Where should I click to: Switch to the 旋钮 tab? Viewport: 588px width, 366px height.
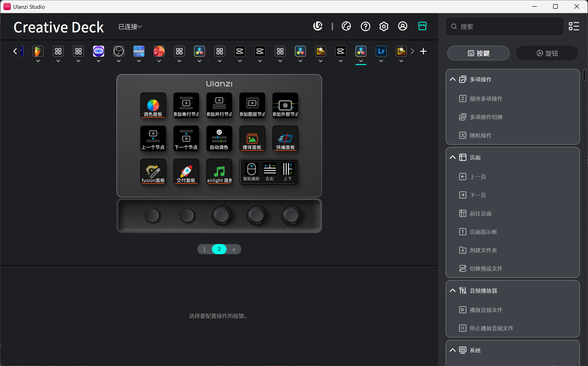coord(547,53)
